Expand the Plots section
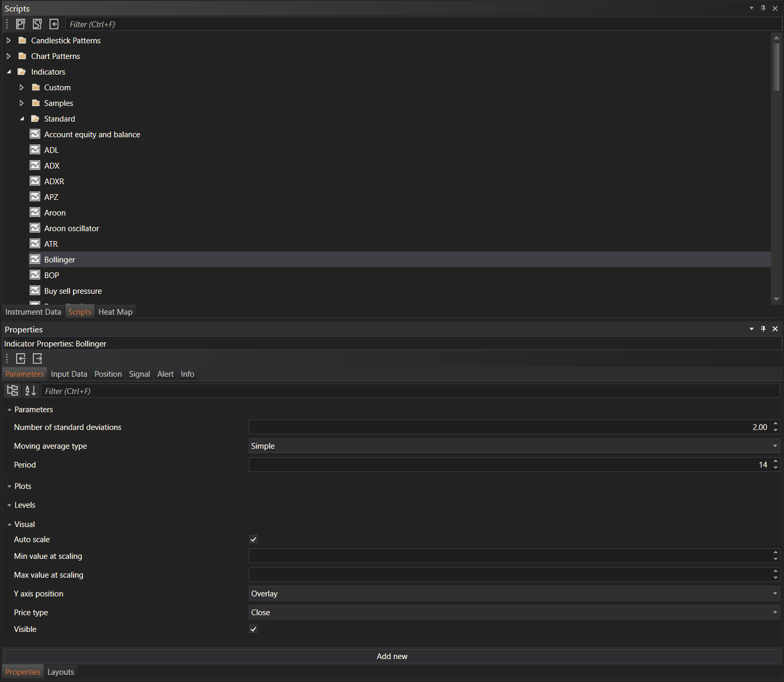This screenshot has width=784, height=682. click(9, 486)
